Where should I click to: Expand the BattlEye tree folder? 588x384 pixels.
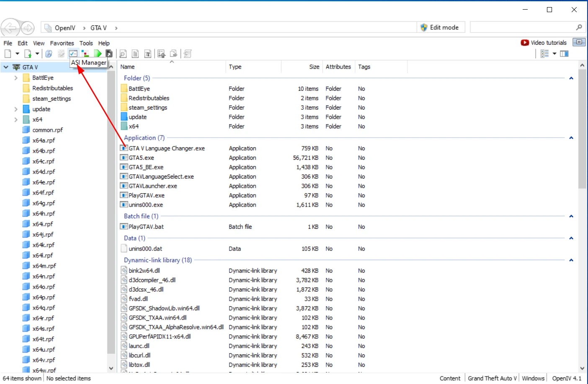(16, 78)
